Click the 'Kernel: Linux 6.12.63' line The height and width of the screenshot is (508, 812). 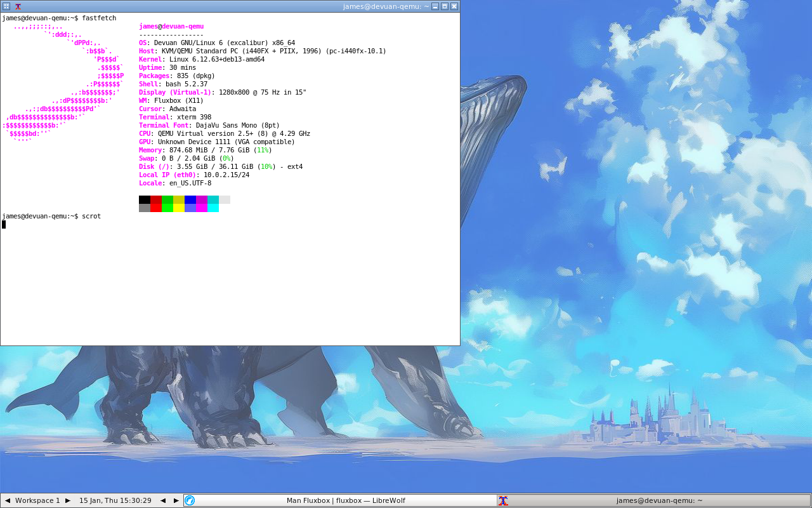pyautogui.click(x=202, y=59)
